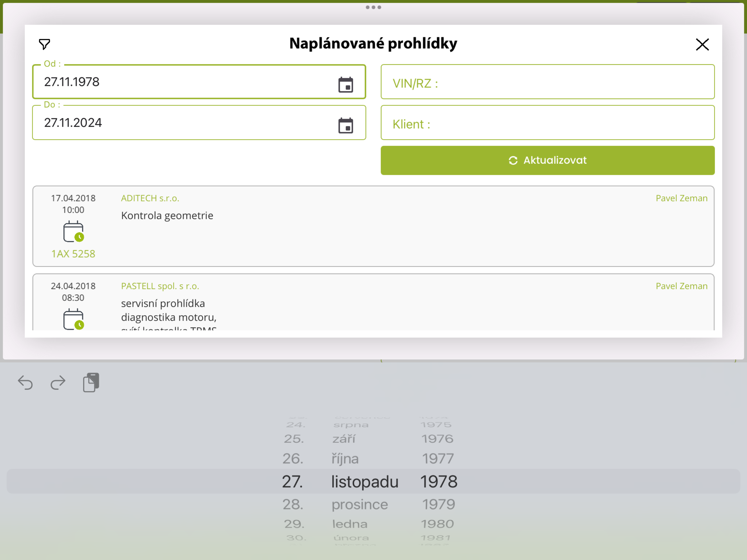Select Pavel Zeman on PASTELL row
The height and width of the screenshot is (560, 747).
682,286
